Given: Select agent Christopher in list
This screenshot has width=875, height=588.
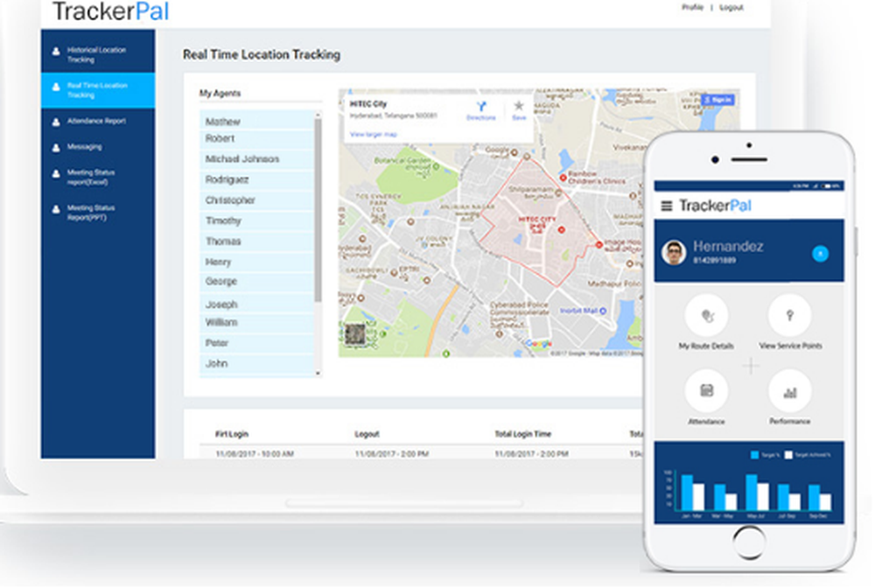Looking at the screenshot, I should point(256,200).
